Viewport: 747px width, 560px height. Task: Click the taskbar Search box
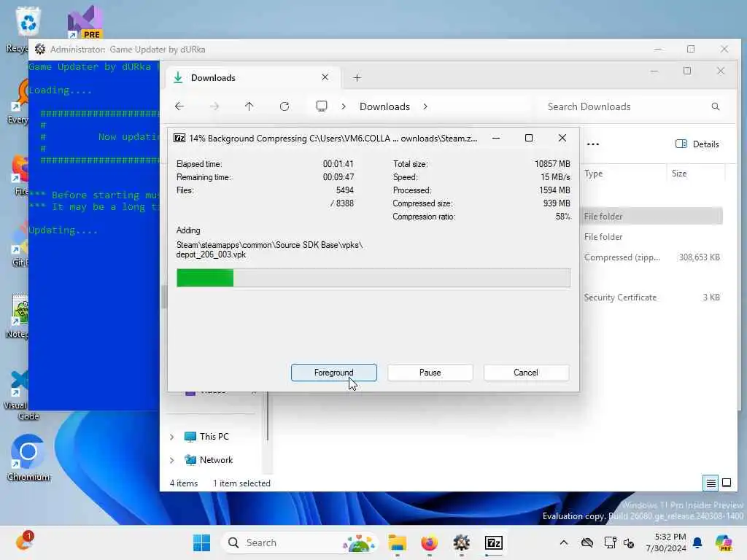(x=299, y=542)
